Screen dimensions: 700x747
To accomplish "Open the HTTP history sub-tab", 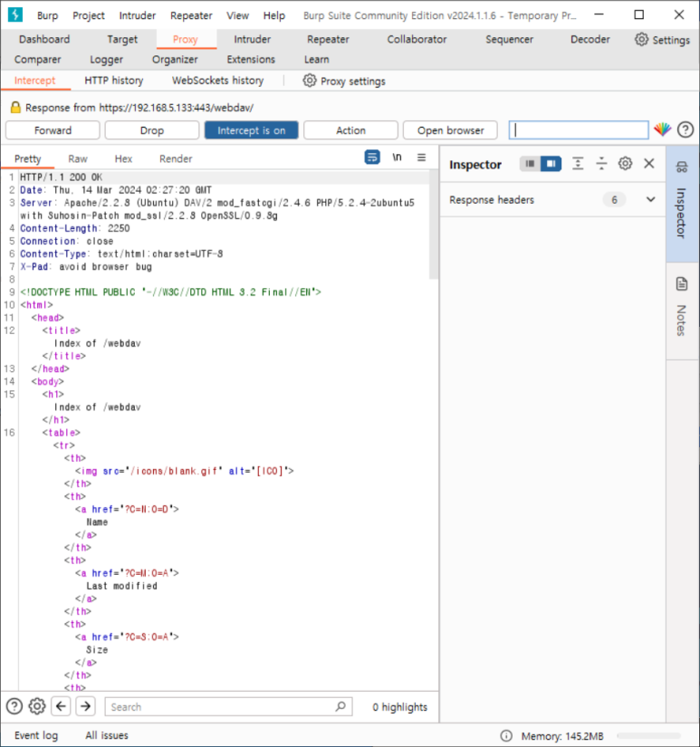I will pos(114,80).
